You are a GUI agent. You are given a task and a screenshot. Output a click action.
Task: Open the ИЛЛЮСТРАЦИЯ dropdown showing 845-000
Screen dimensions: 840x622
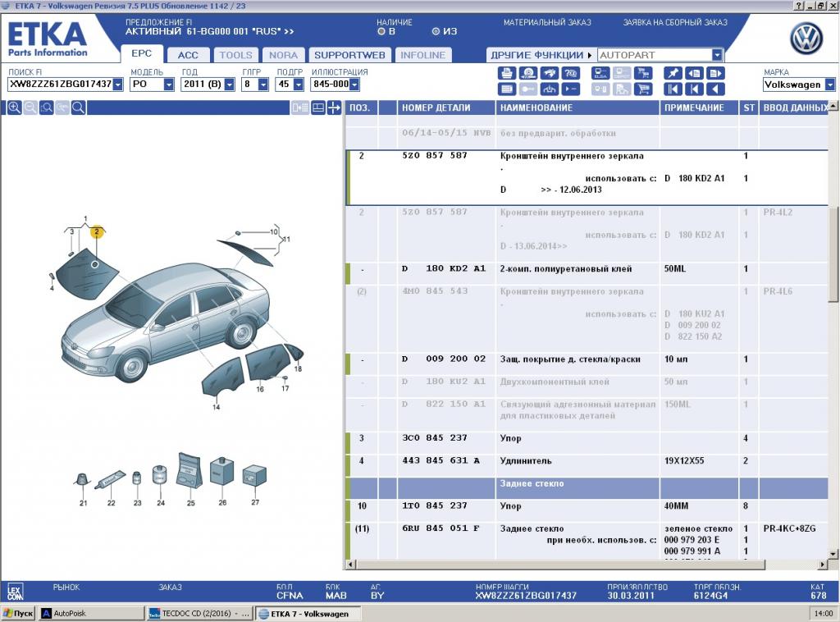354,85
